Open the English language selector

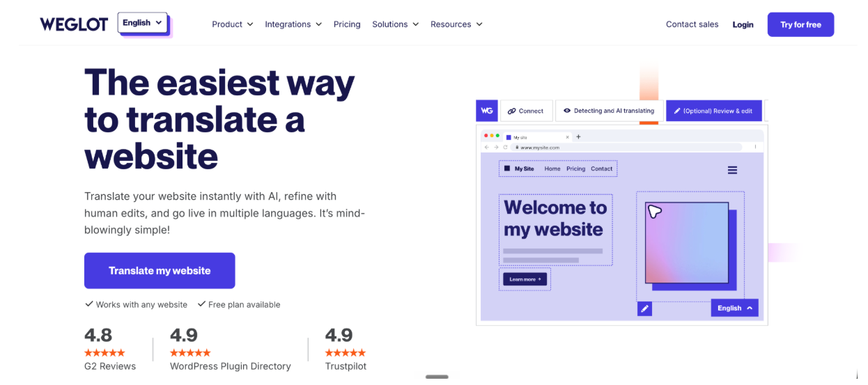[x=143, y=23]
